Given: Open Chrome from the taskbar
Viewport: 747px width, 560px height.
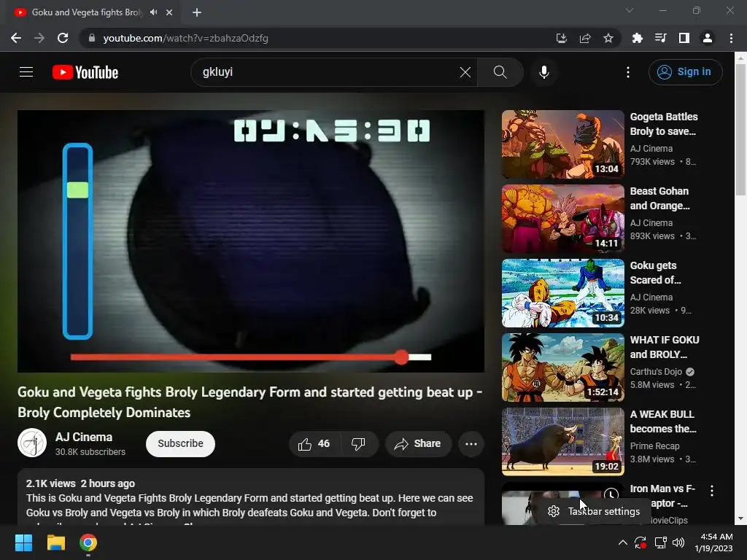Looking at the screenshot, I should click(88, 542).
